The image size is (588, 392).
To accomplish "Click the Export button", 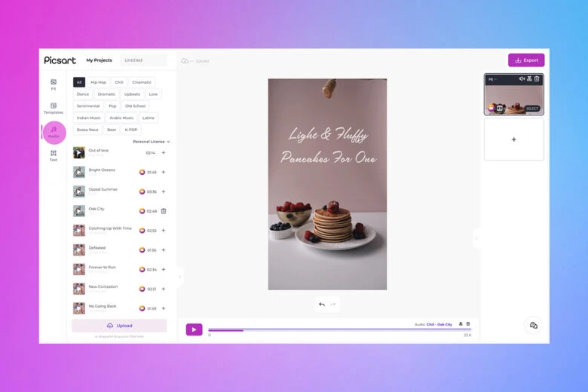I will pos(526,60).
